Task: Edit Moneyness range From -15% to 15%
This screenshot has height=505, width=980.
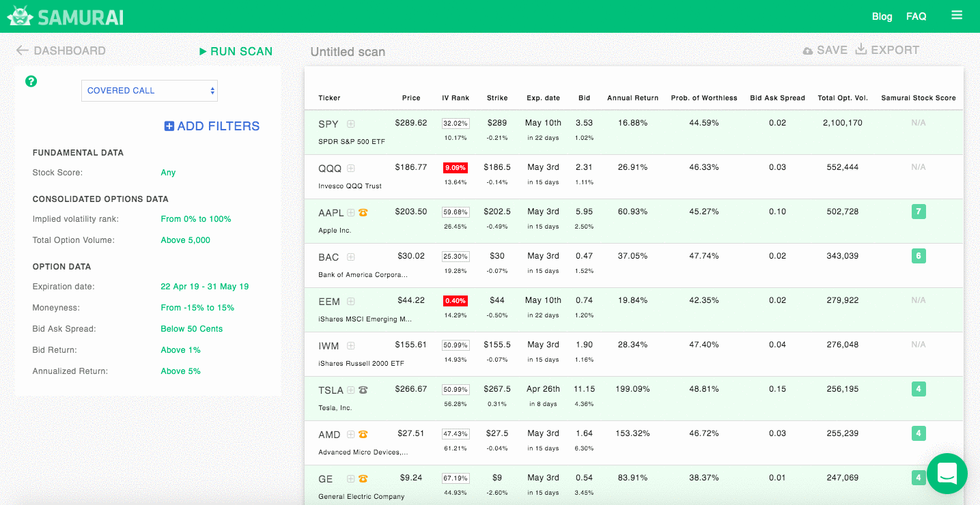Action: (197, 308)
